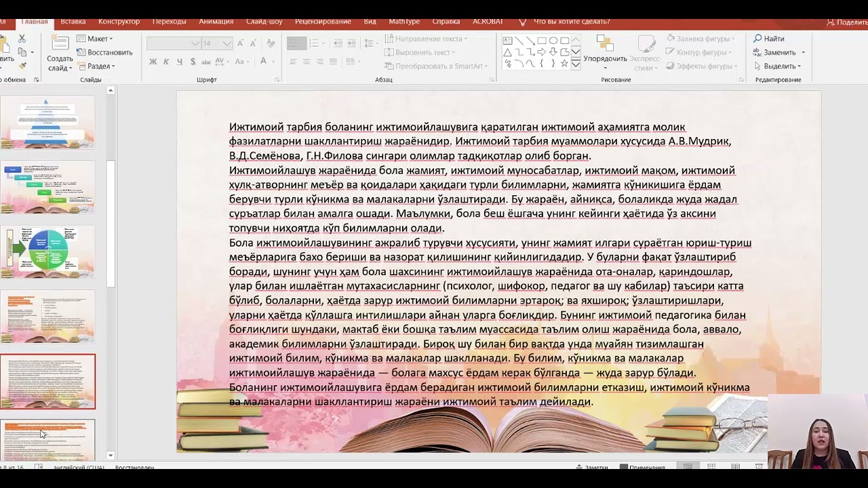Click the Cut scissors icon

(x=22, y=39)
